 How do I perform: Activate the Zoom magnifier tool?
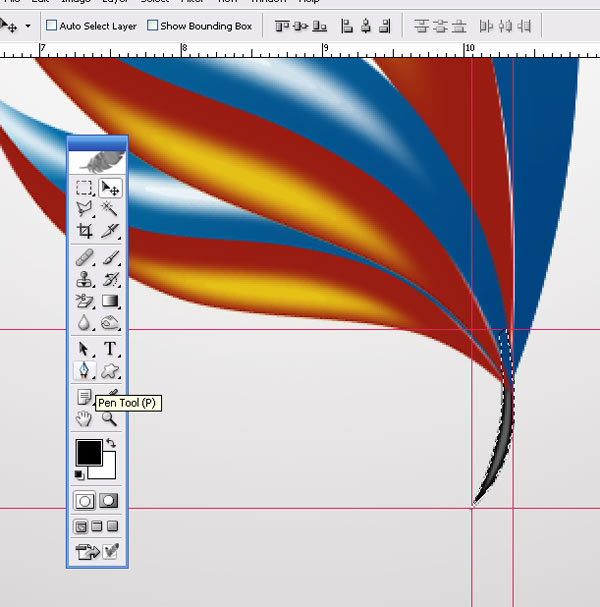tap(110, 419)
